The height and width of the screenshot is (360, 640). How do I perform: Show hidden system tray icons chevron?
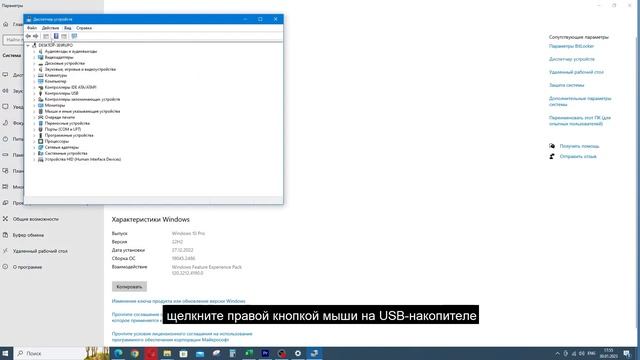558,353
